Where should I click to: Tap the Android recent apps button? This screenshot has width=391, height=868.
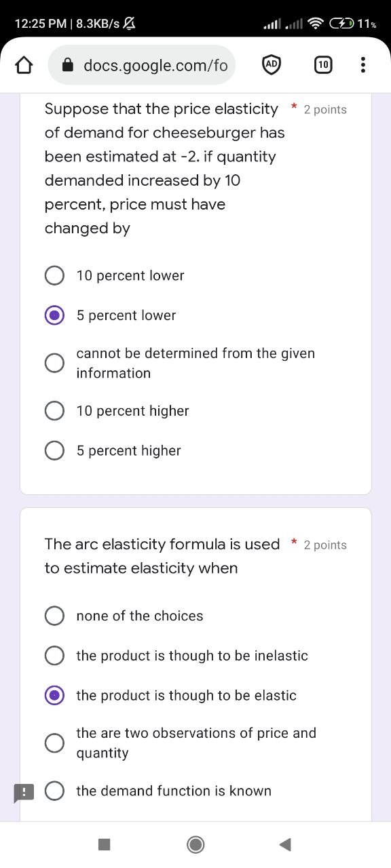(x=104, y=844)
